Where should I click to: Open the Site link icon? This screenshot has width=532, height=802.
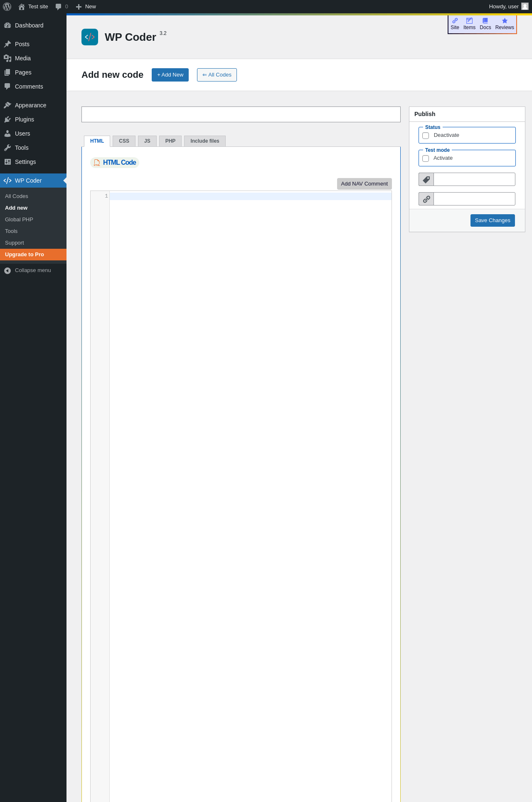coord(455,20)
